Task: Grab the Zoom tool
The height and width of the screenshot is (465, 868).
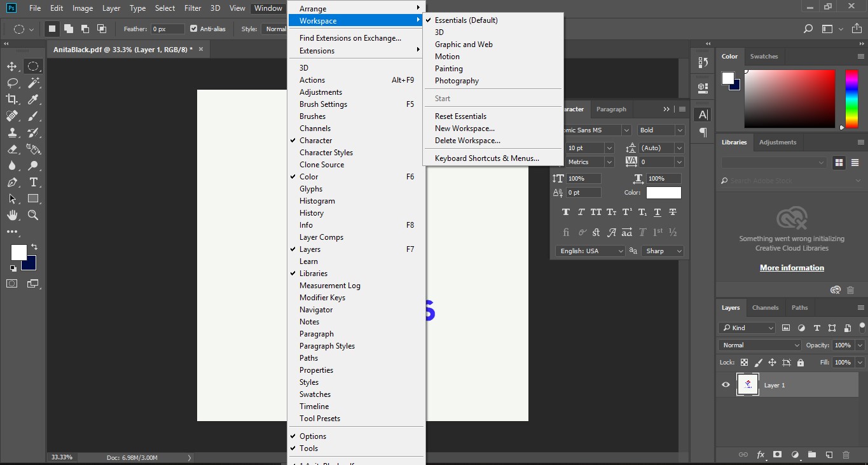Action: (x=33, y=214)
